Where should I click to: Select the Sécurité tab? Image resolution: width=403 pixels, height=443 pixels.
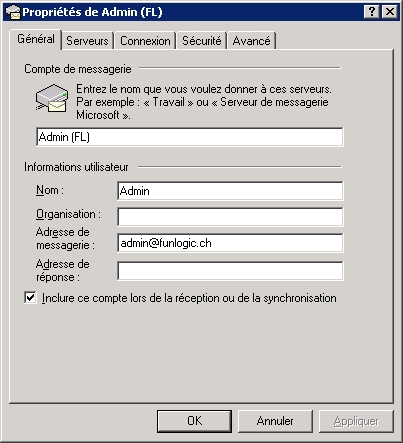202,41
